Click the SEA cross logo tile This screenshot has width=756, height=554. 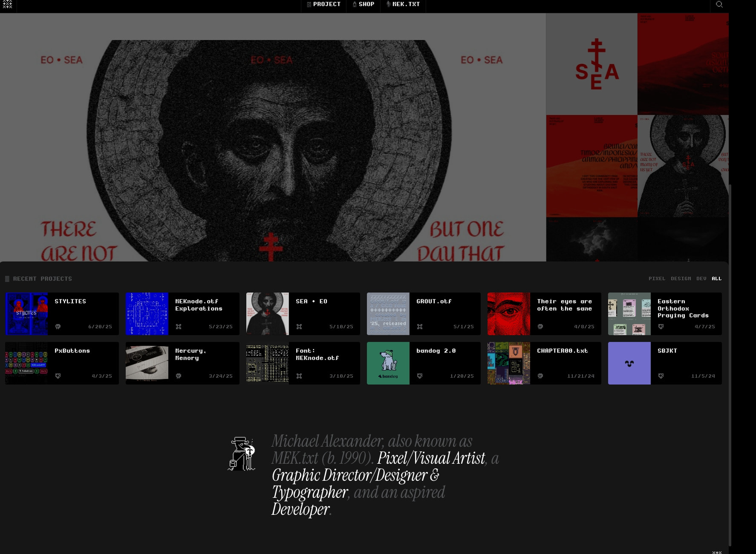tap(592, 64)
